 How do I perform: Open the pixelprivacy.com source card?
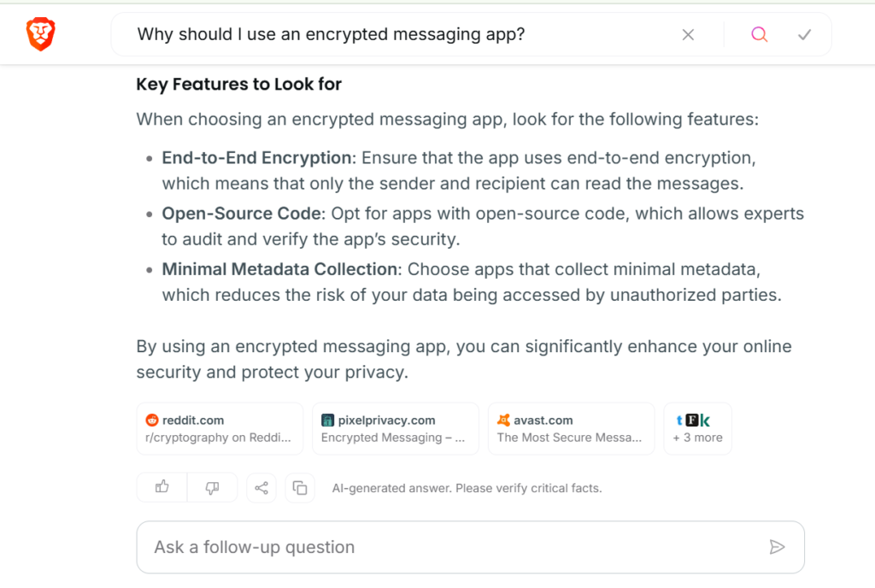(396, 428)
